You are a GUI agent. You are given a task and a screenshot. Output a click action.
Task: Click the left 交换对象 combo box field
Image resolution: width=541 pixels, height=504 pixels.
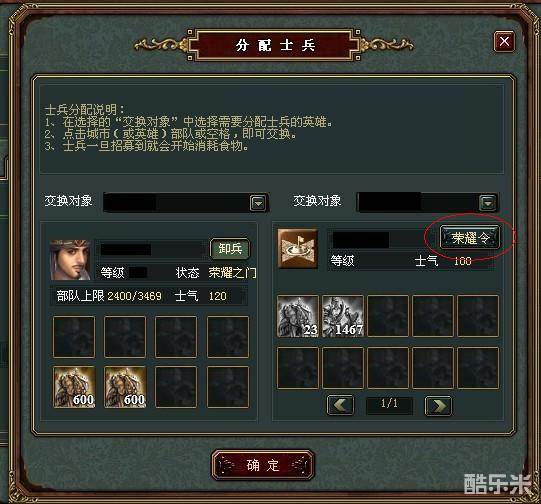[x=186, y=202]
